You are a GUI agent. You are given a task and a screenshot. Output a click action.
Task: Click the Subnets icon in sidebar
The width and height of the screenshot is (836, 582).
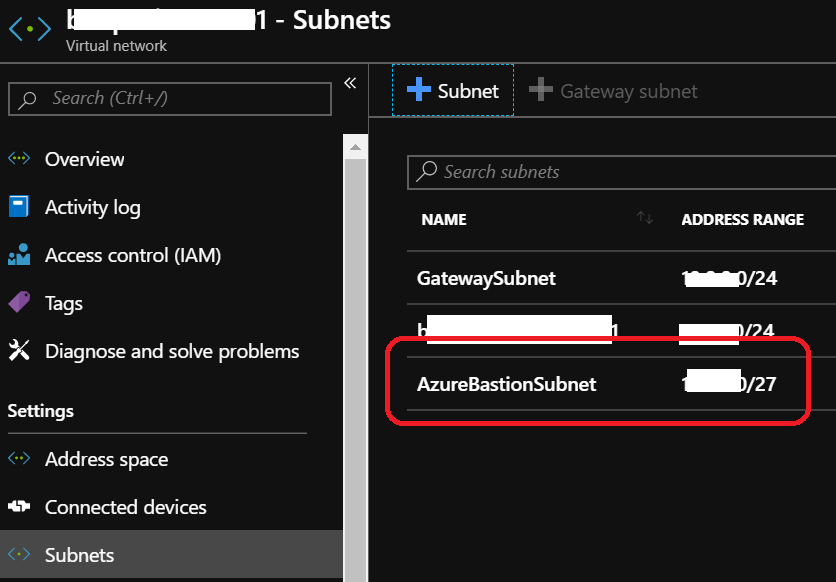point(19,555)
